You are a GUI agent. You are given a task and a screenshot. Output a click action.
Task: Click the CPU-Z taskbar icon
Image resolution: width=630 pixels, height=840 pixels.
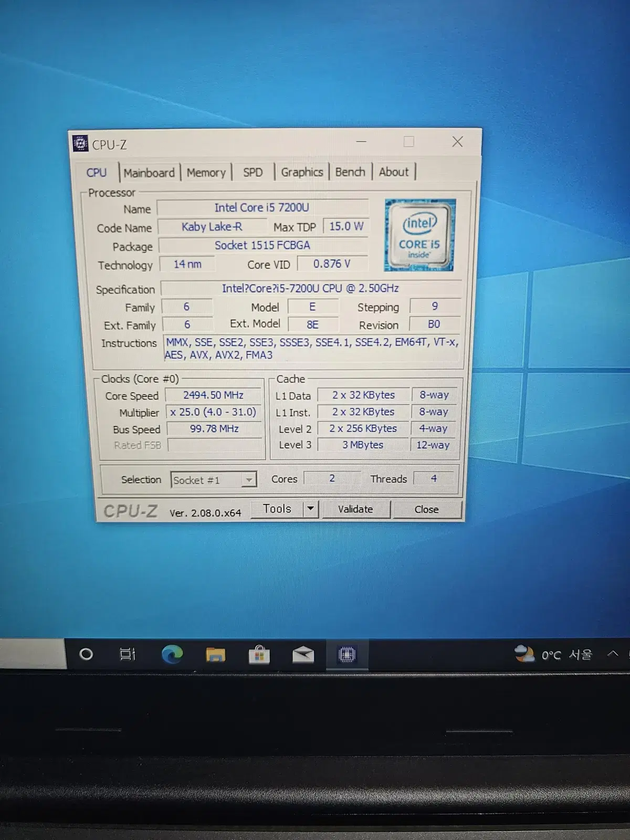[x=347, y=655]
